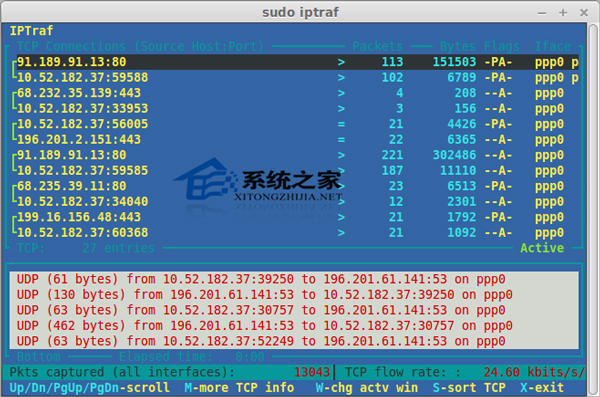
Task: Click the Packets column header
Action: (377, 46)
